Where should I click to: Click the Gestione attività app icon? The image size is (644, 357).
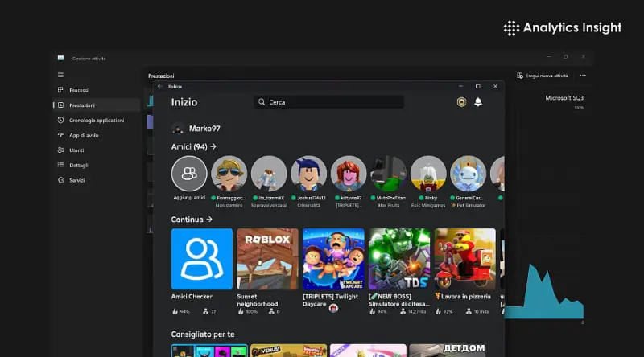(61, 58)
